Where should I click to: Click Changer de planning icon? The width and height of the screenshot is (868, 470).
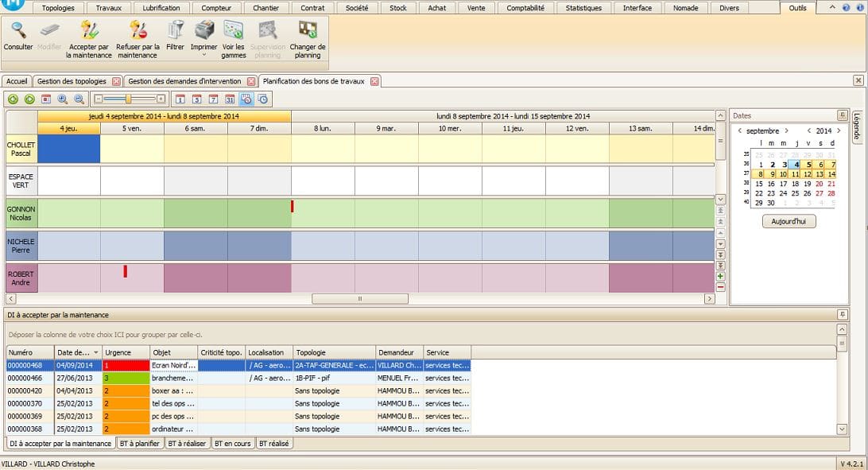click(x=307, y=31)
